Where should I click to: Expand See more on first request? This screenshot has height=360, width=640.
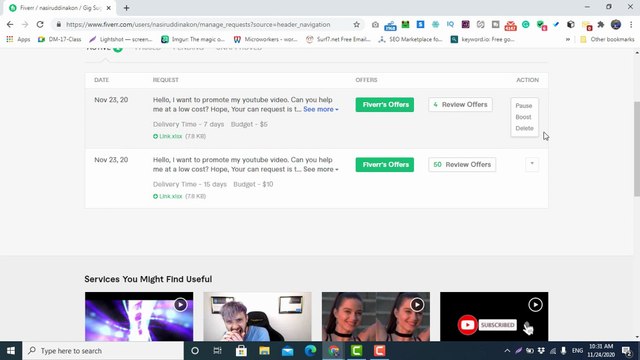tap(321, 109)
